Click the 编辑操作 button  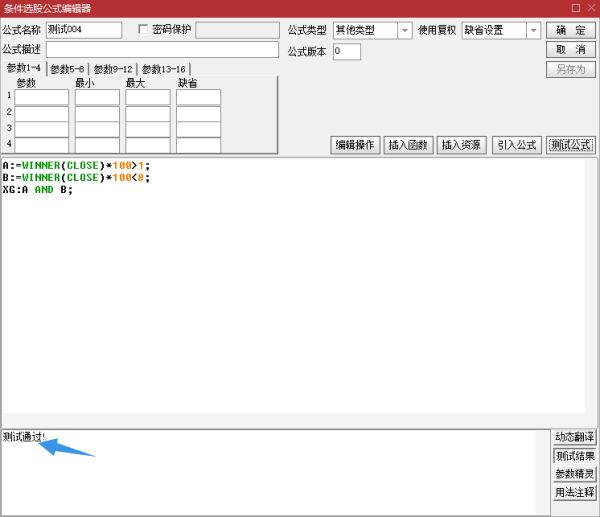[354, 145]
